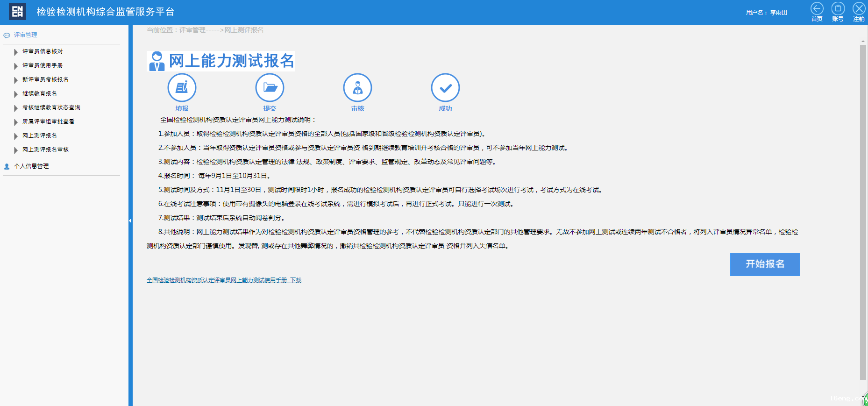Click the 审核 reviewer step icon

click(x=357, y=88)
